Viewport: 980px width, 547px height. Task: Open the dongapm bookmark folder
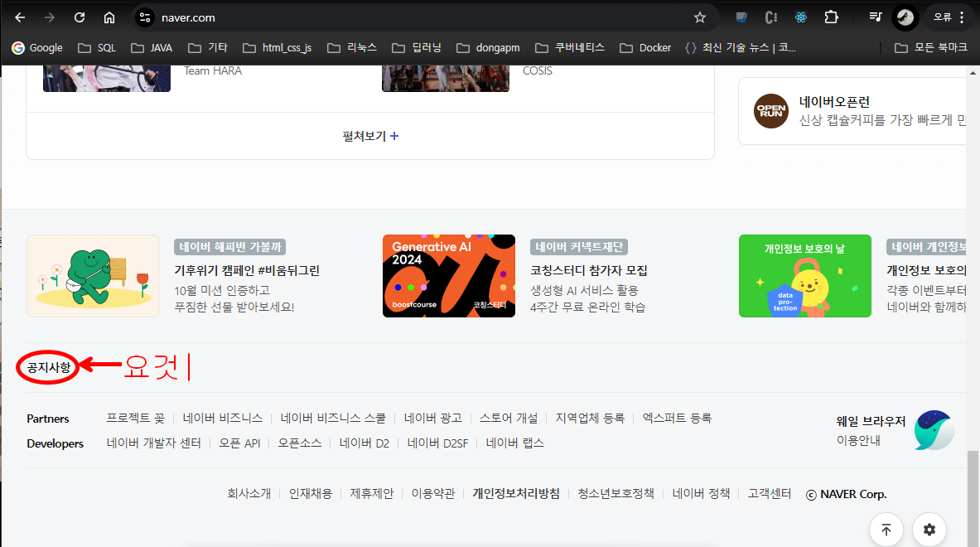[488, 47]
